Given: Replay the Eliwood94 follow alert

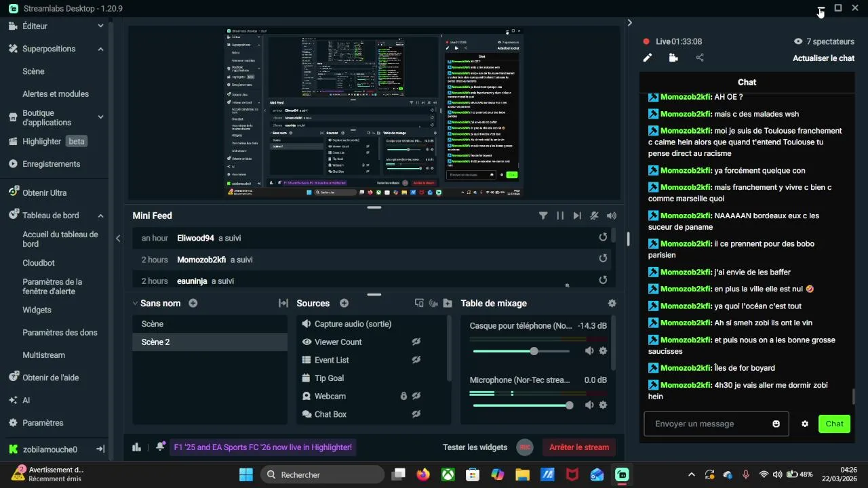Looking at the screenshot, I should point(603,237).
